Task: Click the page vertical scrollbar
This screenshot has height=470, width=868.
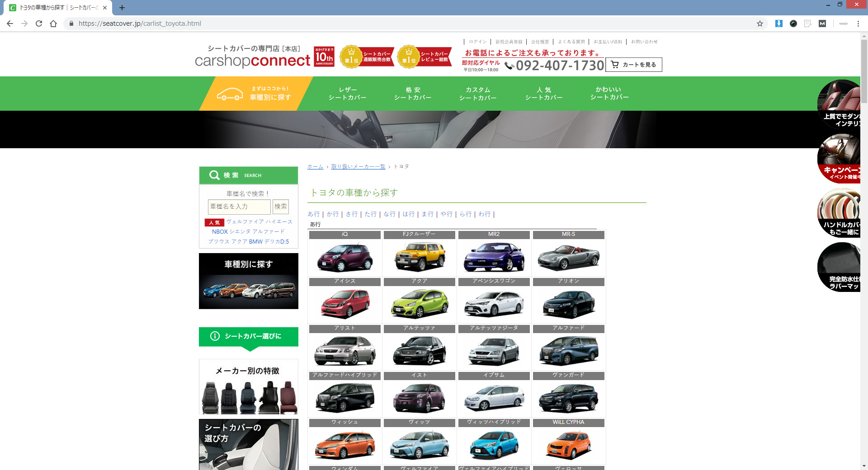Action: (x=864, y=71)
